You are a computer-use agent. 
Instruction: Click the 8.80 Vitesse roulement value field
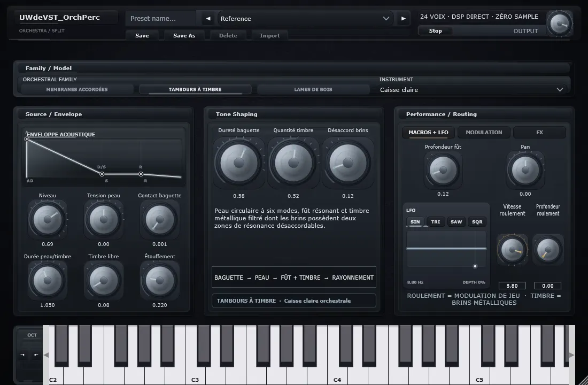coord(512,286)
